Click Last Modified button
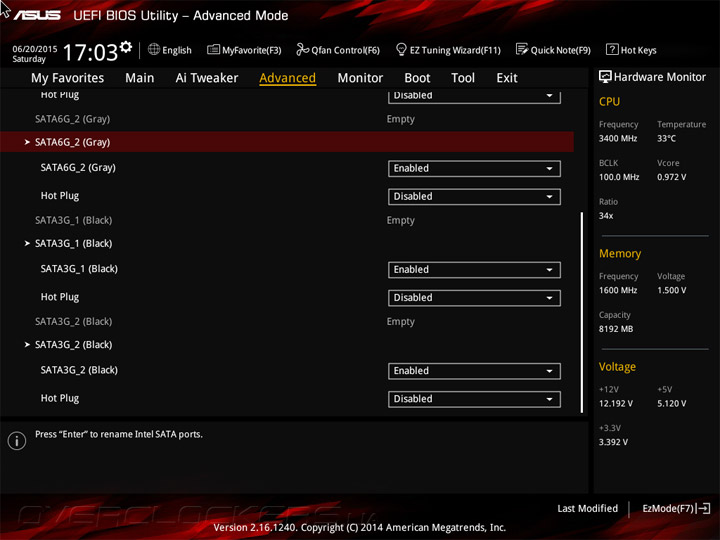The width and height of the screenshot is (720, 540). (x=587, y=508)
